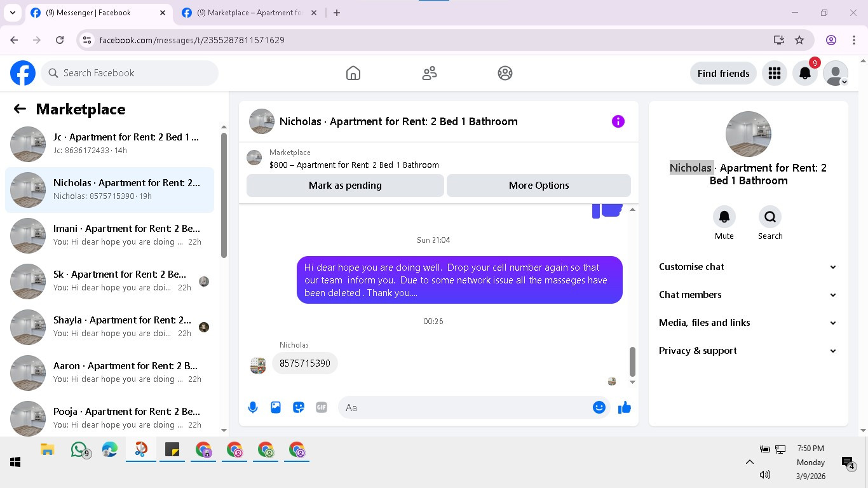Open the Friends icon in top navigation

[x=430, y=73]
